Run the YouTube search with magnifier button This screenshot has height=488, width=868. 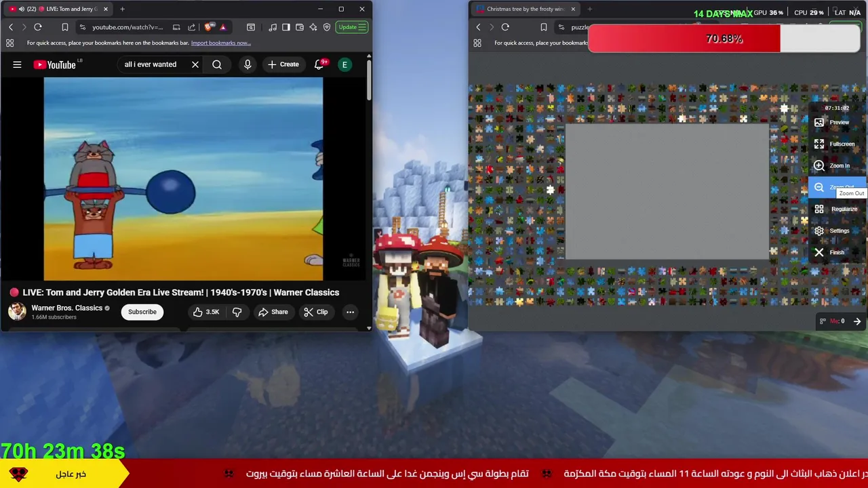pos(217,64)
